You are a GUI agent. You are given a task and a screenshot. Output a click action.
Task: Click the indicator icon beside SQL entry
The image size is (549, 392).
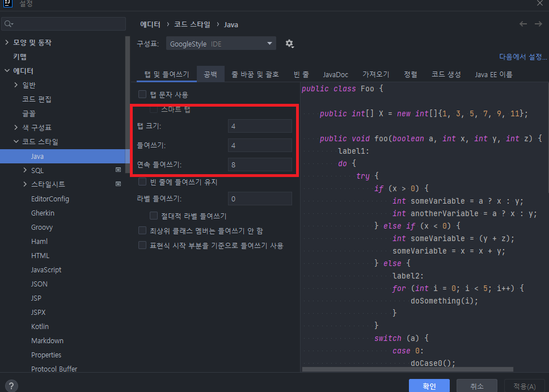pyautogui.click(x=118, y=170)
